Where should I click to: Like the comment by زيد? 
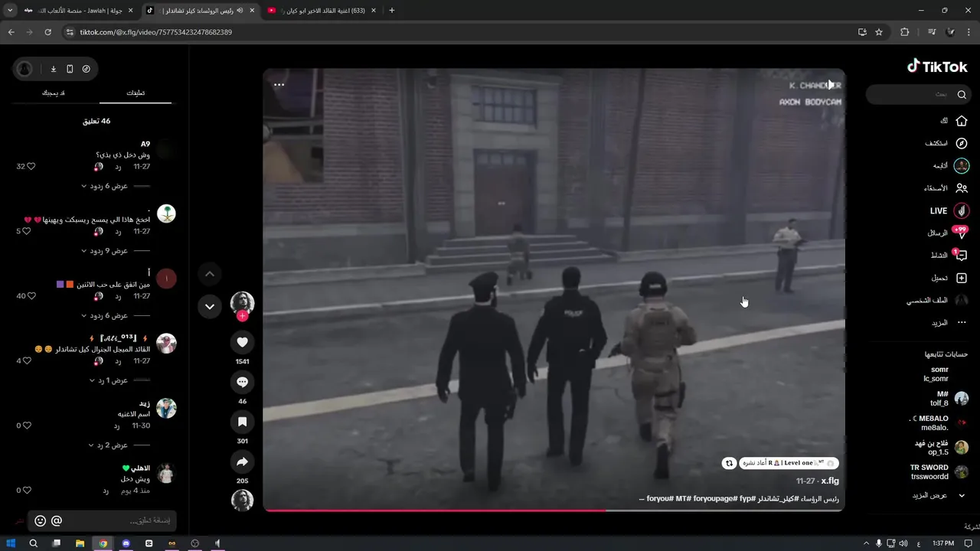tap(26, 425)
